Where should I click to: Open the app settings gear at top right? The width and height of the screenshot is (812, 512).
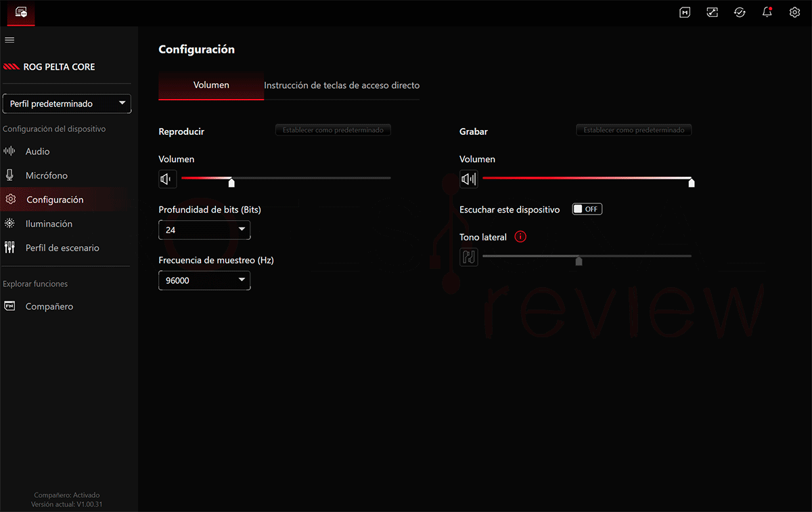(x=794, y=12)
